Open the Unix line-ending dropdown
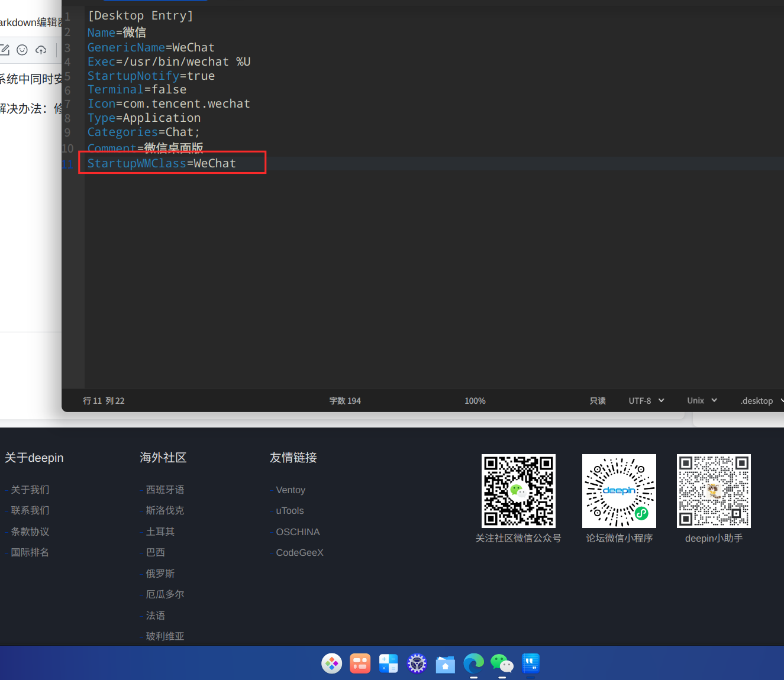This screenshot has width=784, height=680. [x=702, y=401]
